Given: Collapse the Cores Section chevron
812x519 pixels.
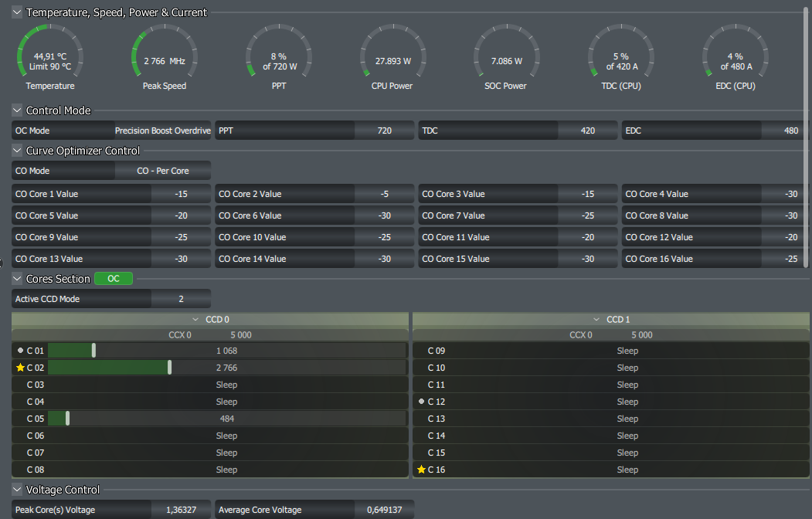Looking at the screenshot, I should click(17, 279).
